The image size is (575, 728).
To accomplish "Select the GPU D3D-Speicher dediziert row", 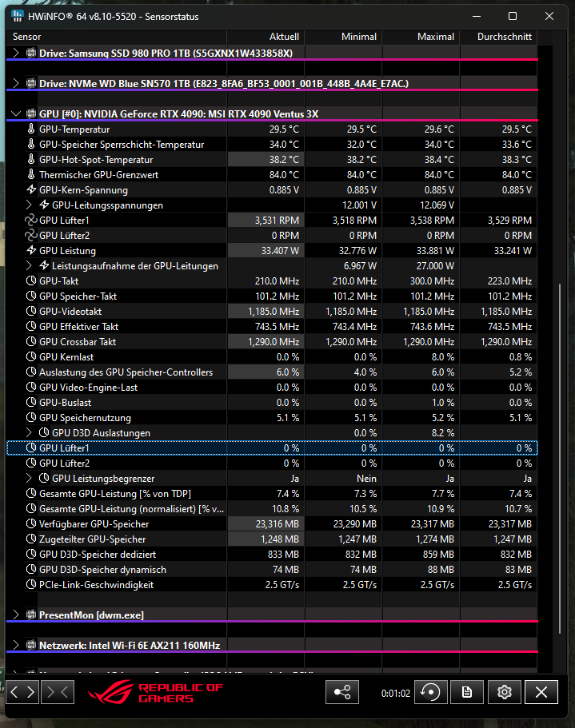I will tap(272, 555).
